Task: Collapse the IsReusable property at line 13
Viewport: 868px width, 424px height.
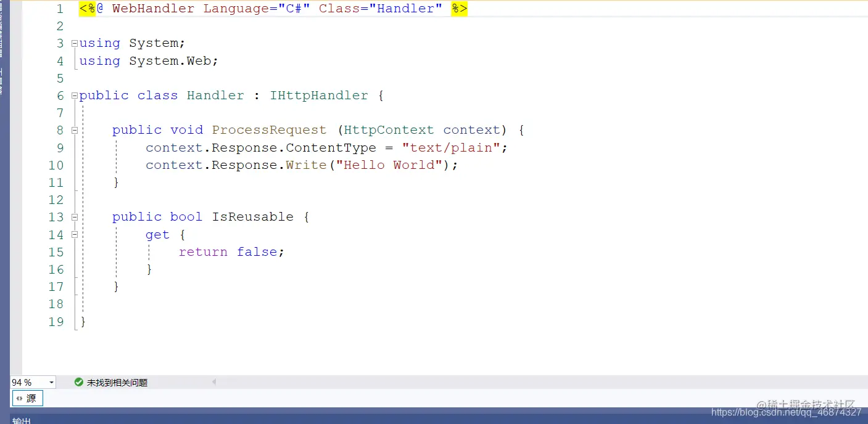Action: click(x=75, y=218)
